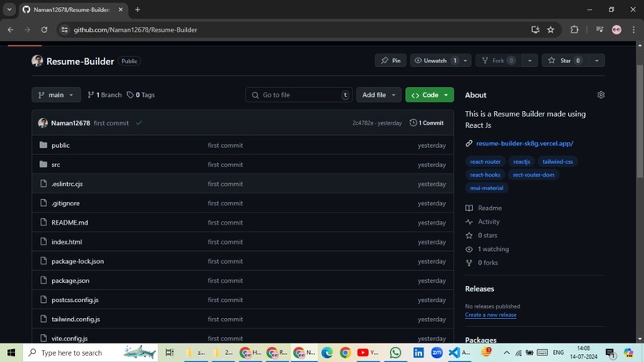
Task: Open the 0 Tags link
Action: pyautogui.click(x=141, y=95)
